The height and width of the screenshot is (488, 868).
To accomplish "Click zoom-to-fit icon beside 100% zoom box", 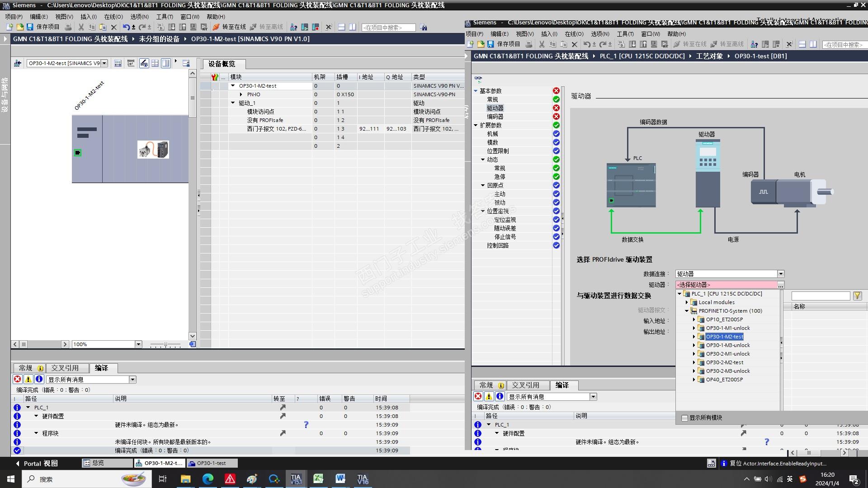I will (x=193, y=344).
